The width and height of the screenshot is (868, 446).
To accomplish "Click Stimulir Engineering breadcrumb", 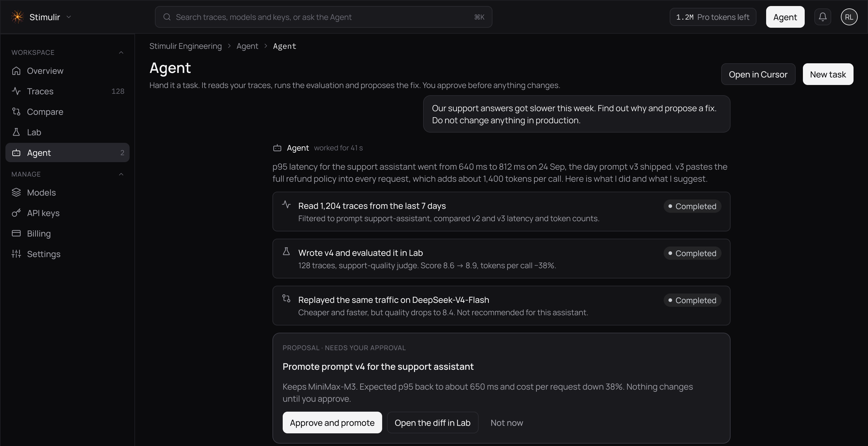I will (x=185, y=46).
